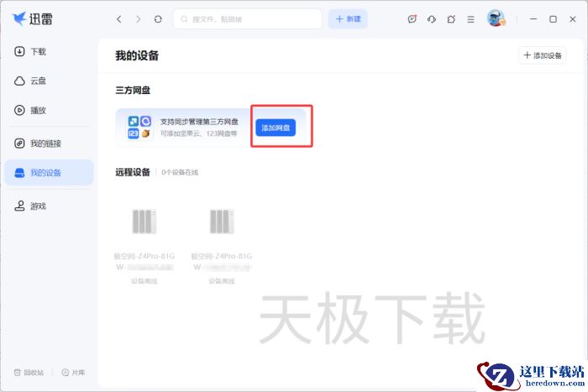Click the 新建 button
Screen dimensions: 588x392
pyautogui.click(x=348, y=19)
